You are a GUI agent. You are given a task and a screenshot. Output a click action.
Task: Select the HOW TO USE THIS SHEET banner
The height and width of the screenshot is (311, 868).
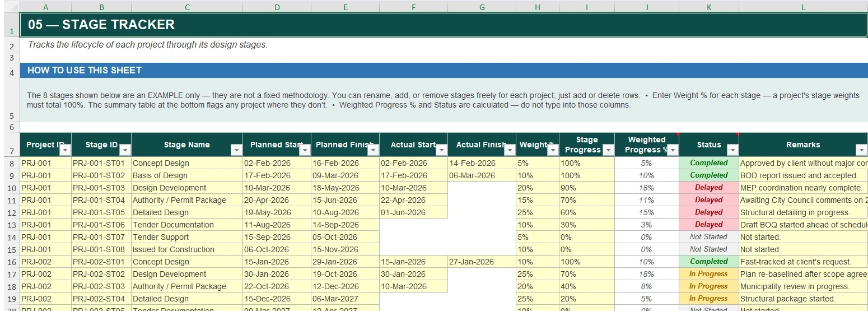444,70
